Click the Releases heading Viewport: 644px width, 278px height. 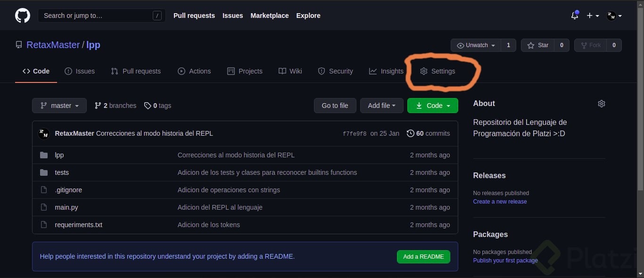click(x=489, y=175)
